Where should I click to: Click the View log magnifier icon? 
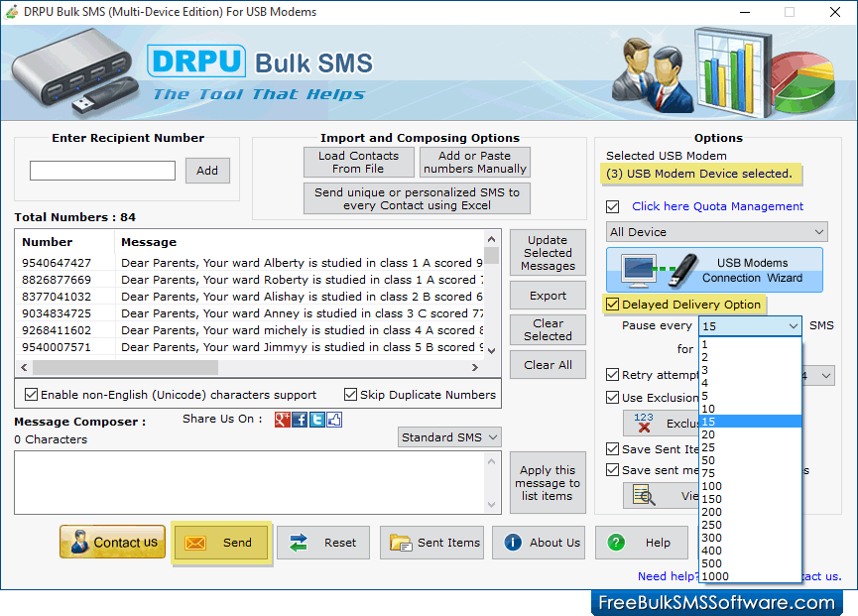[x=644, y=495]
